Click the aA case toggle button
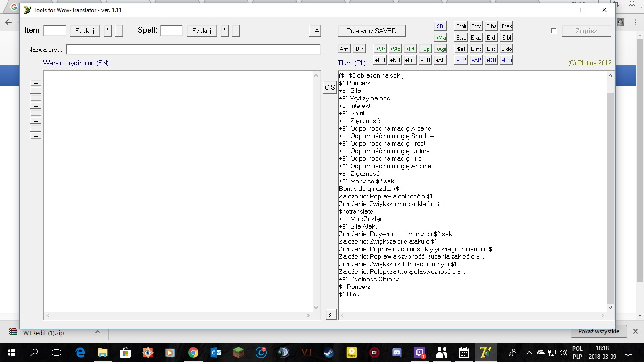This screenshot has width=644, height=362. click(x=315, y=31)
